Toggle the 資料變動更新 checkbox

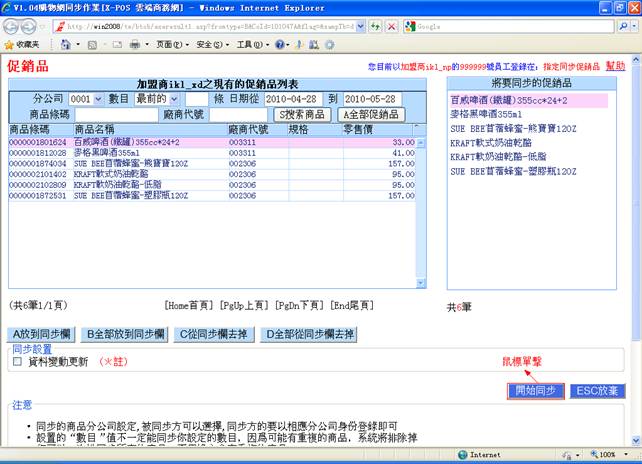click(16, 362)
